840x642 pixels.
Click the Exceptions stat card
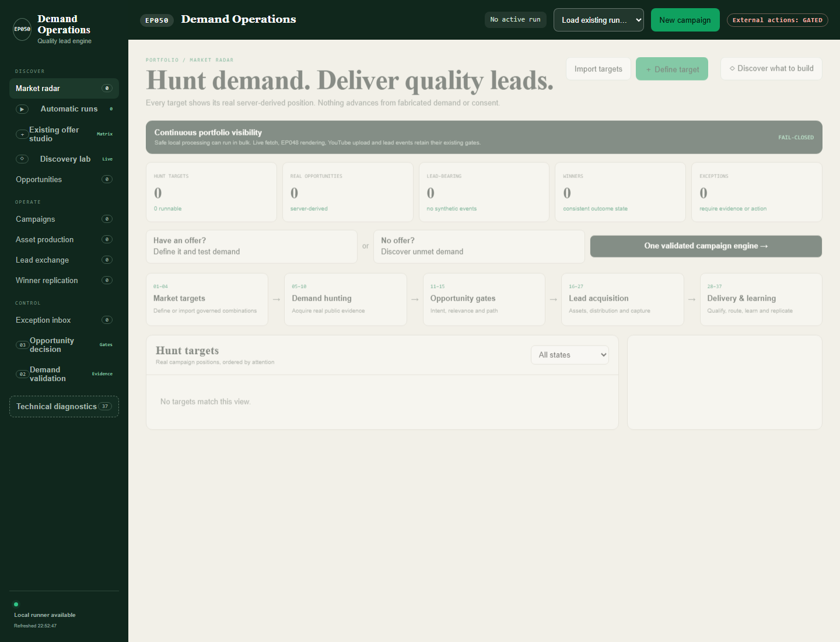757,192
